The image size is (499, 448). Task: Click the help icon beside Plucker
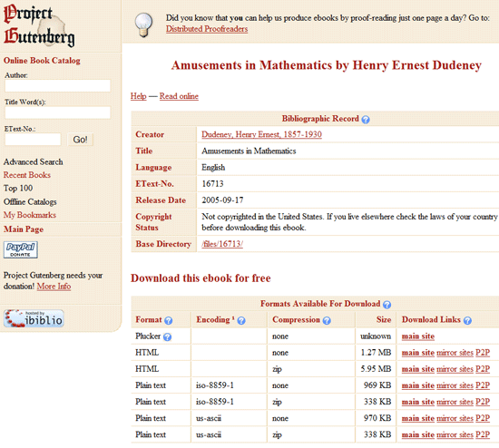coord(167,337)
